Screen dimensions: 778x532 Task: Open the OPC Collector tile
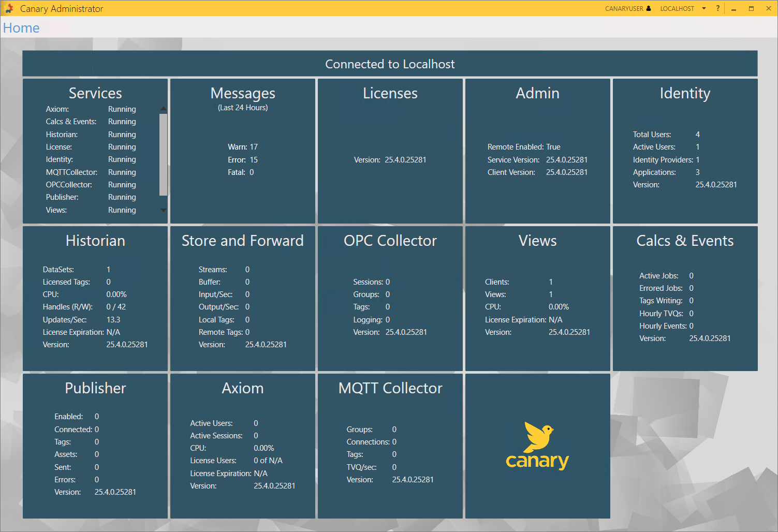(x=390, y=299)
